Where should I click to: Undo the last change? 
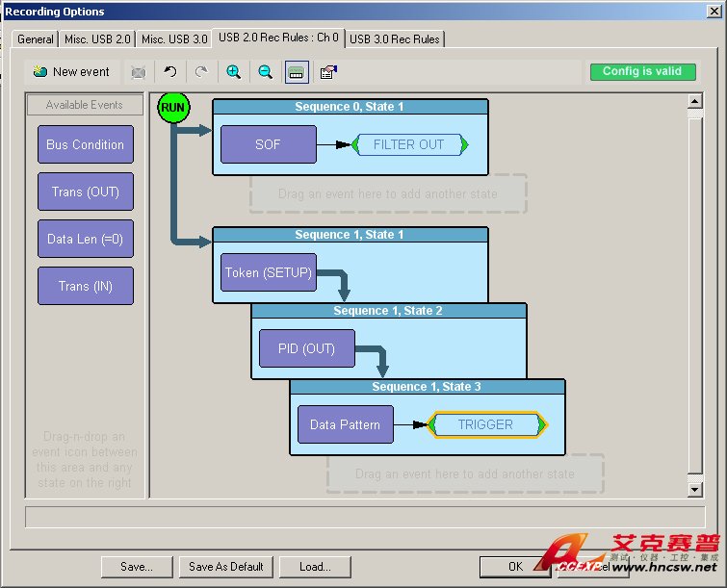tap(170, 72)
